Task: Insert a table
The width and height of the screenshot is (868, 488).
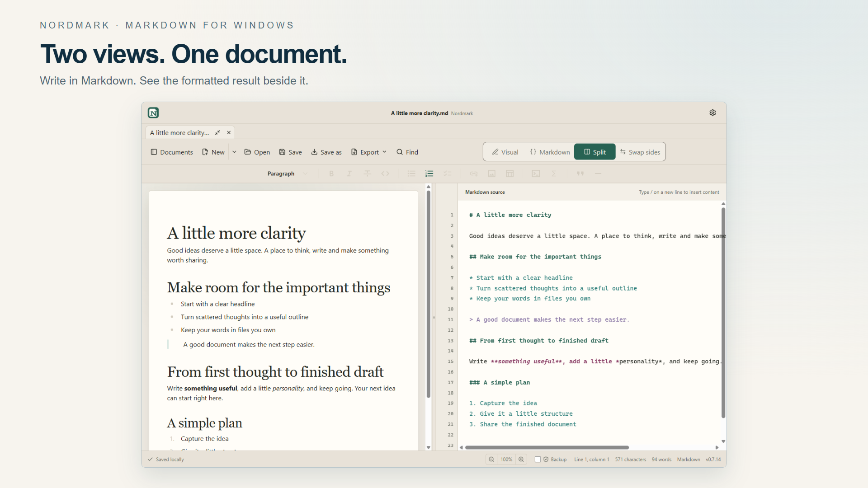Action: click(509, 174)
